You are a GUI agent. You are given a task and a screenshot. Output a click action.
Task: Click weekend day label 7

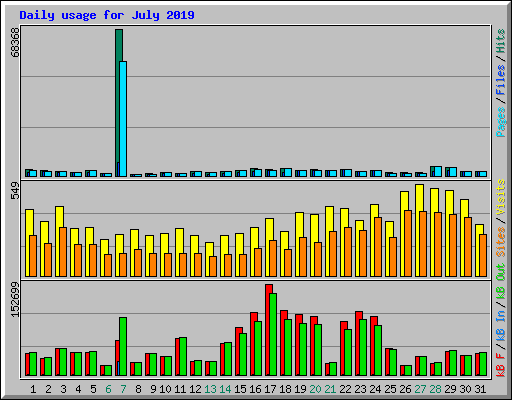click(x=123, y=389)
